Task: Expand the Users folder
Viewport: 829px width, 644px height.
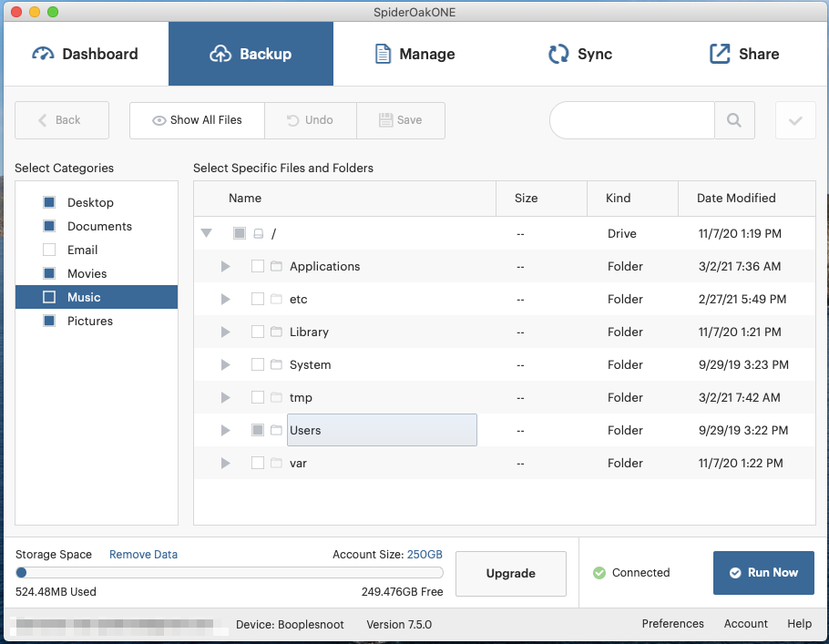Action: pyautogui.click(x=226, y=430)
